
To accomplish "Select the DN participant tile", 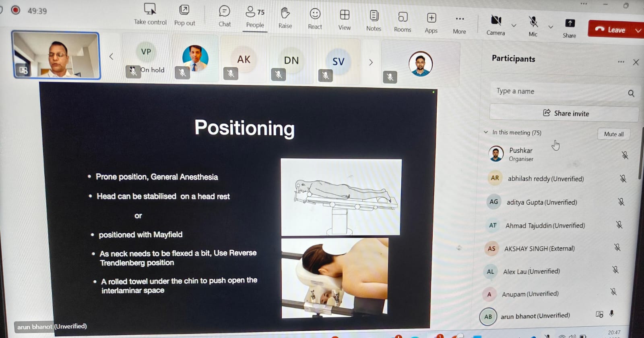I will pos(291,60).
